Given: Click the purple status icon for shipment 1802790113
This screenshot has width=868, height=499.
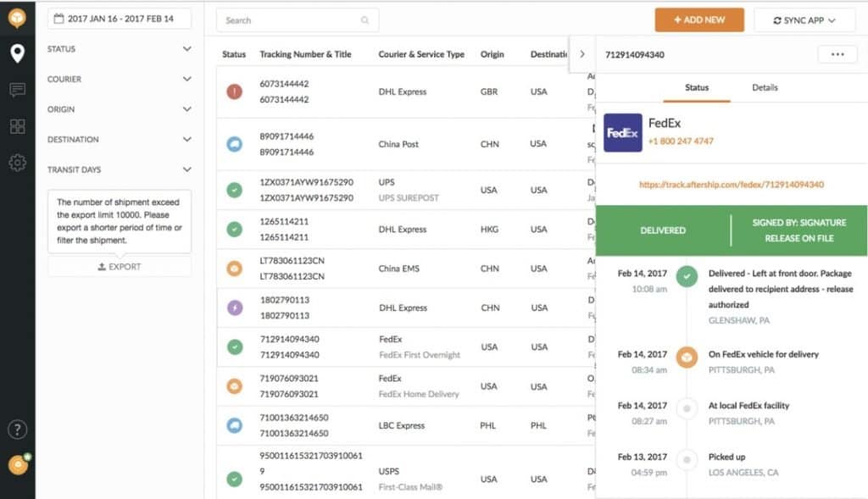Looking at the screenshot, I should 235,308.
